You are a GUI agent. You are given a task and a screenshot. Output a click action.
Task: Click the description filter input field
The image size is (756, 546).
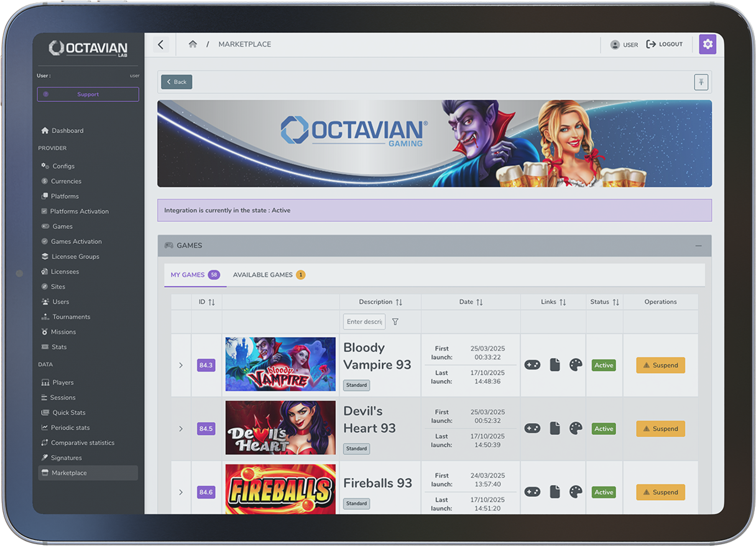tap(364, 322)
